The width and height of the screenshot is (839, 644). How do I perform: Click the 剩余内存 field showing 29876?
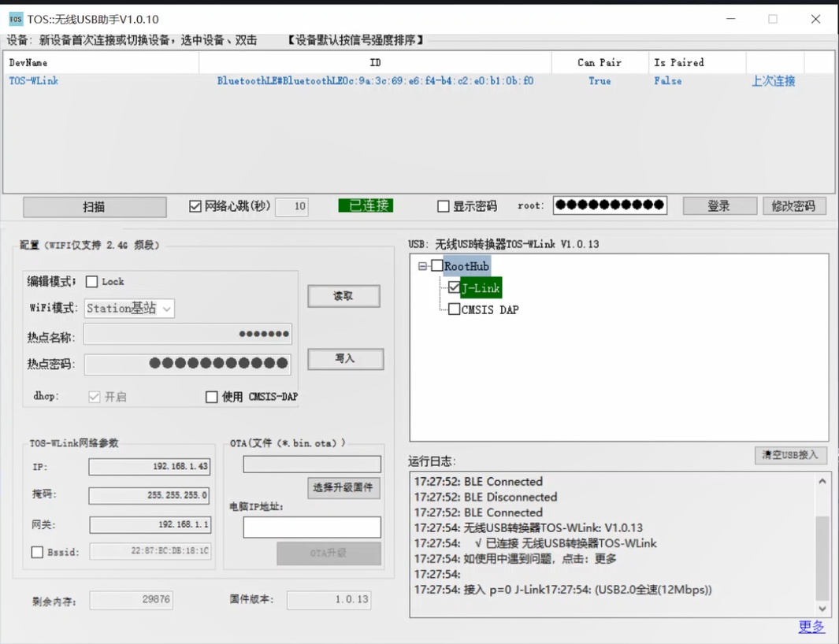tap(132, 600)
